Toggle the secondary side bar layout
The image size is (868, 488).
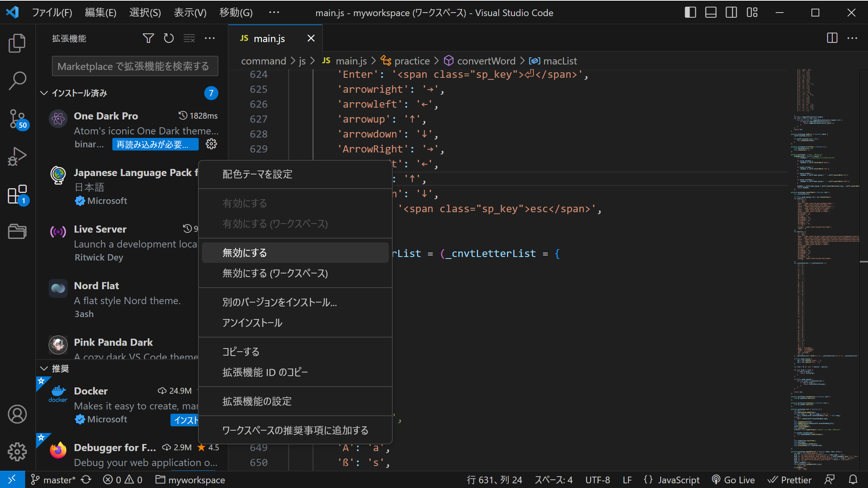pos(731,13)
